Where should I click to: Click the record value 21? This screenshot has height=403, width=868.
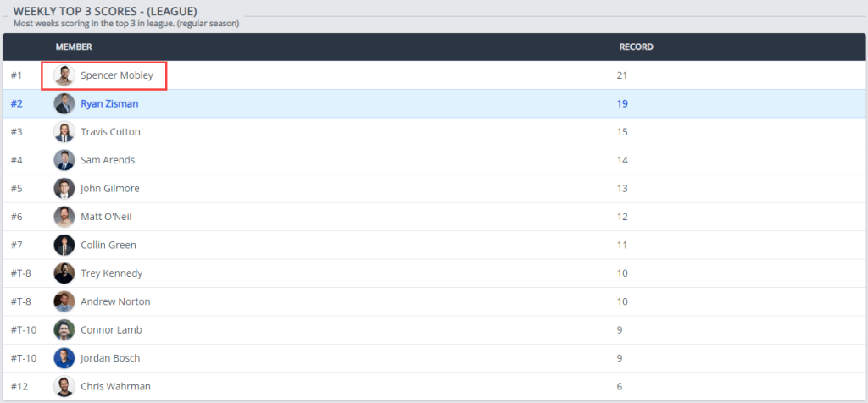click(622, 75)
